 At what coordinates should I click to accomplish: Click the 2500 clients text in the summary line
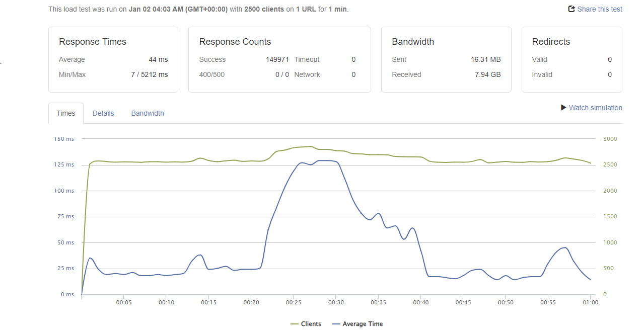tap(264, 9)
